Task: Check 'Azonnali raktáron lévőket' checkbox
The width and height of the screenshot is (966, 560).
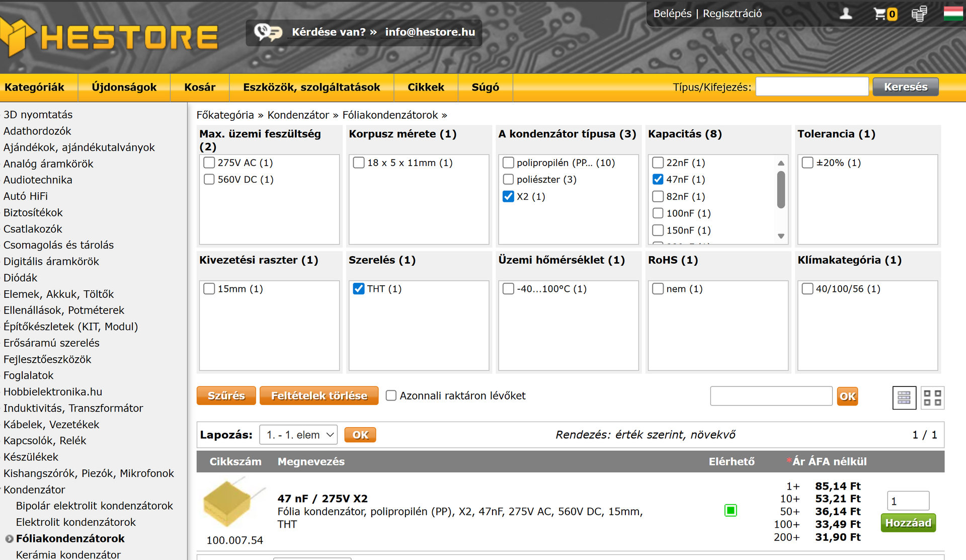Action: 391,395
